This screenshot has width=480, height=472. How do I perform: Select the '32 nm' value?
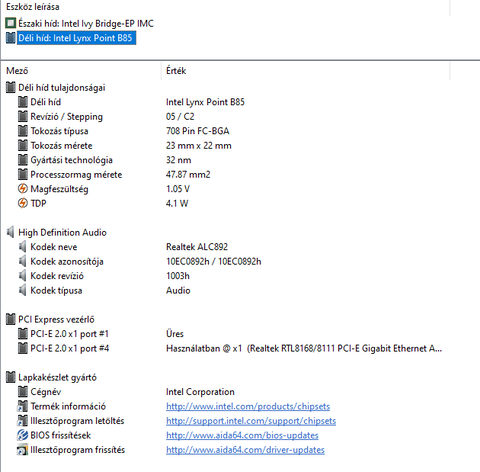[x=179, y=160]
